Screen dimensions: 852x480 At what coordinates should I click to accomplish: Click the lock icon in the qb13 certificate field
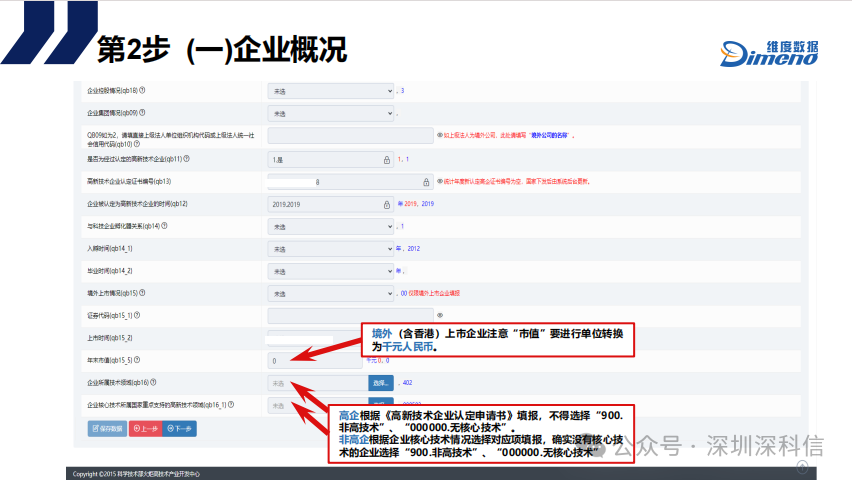pyautogui.click(x=426, y=182)
